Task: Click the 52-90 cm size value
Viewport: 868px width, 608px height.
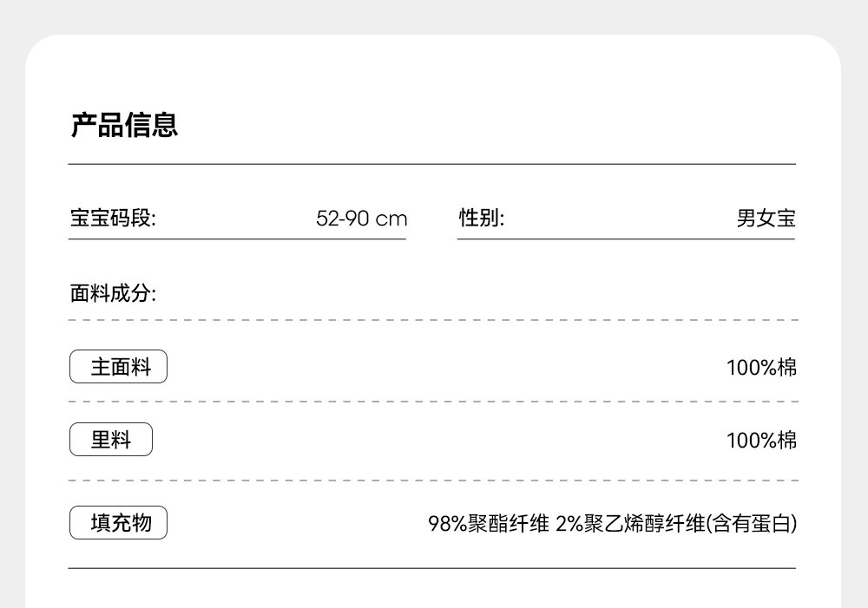Action: (x=361, y=219)
